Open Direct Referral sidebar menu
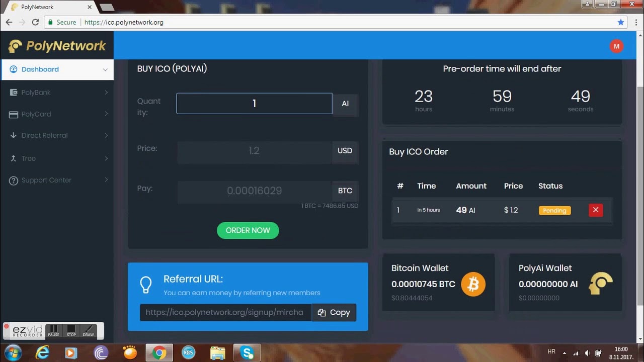Screen dimensions: 644x362 pos(57,135)
